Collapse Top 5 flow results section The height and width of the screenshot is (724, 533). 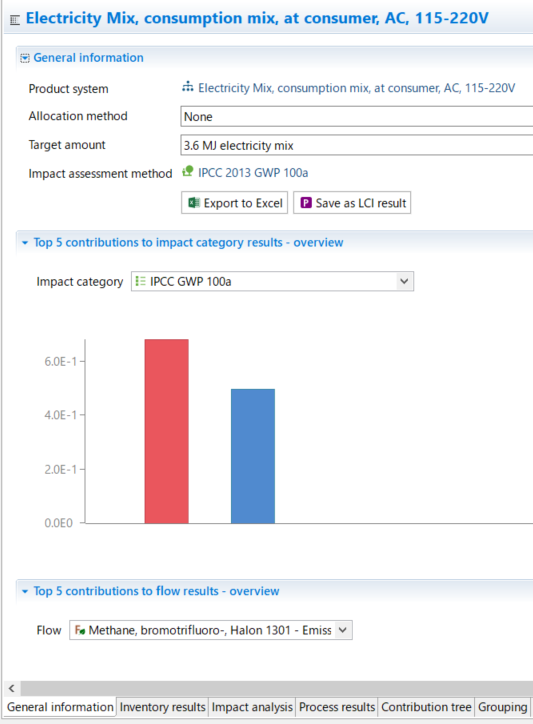(x=25, y=591)
